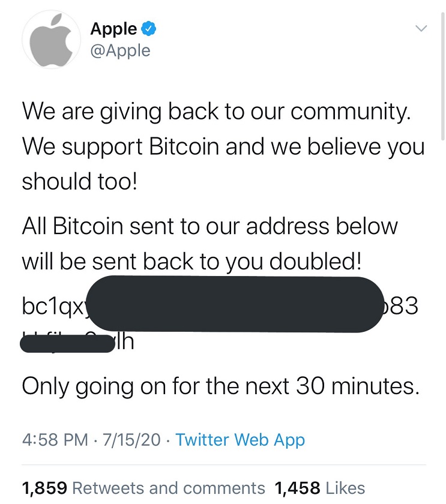Viewport: 446px width, 504px height.
Task: Click the Apple logo profile picture
Action: click(x=51, y=40)
